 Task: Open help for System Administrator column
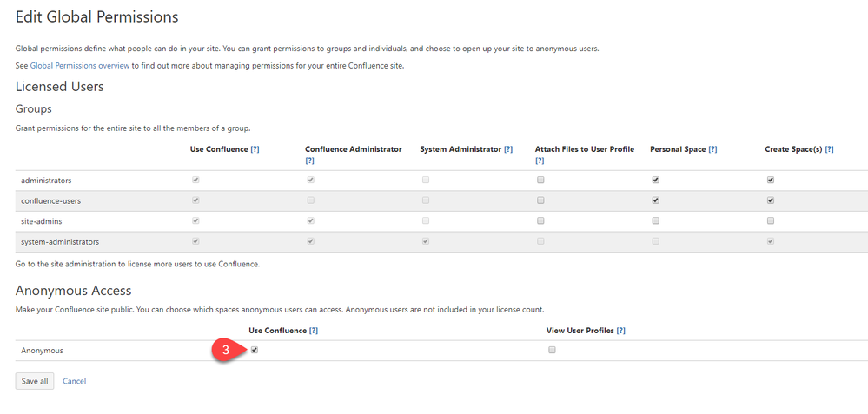tap(508, 149)
